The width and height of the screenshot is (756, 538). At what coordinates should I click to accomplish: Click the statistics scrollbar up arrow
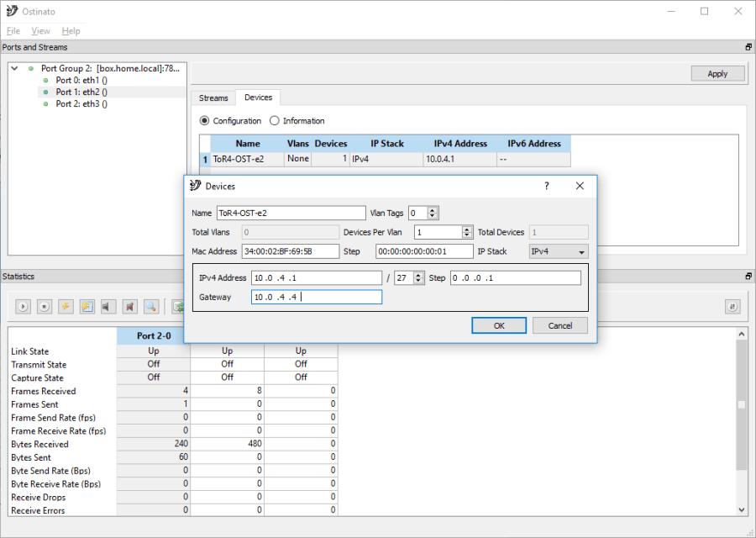coord(742,334)
